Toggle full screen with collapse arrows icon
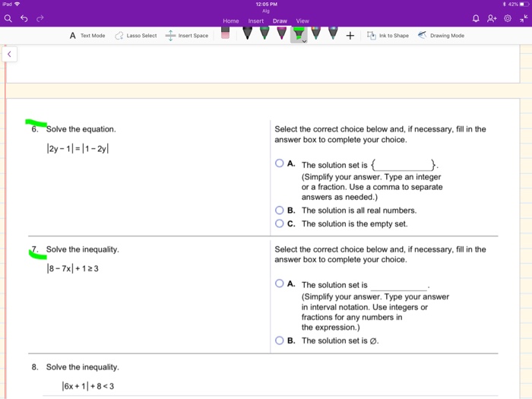Screen dimensions: 532x399 point(524,18)
